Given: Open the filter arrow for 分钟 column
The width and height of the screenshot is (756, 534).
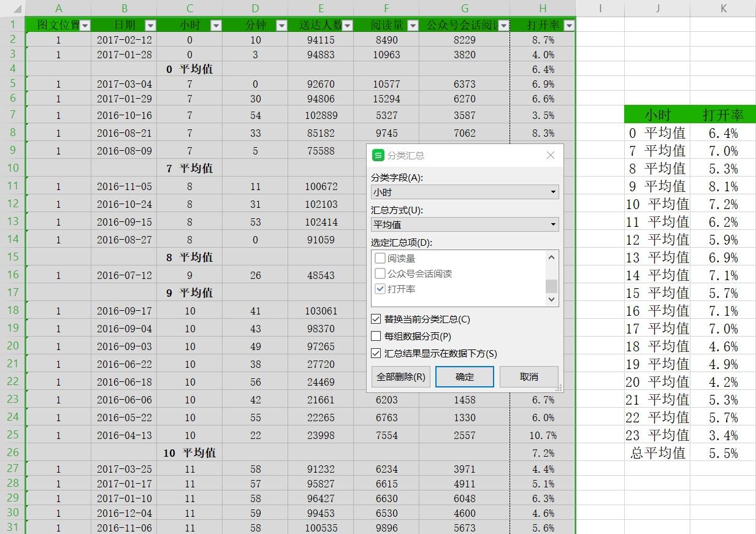Looking at the screenshot, I should point(281,25).
